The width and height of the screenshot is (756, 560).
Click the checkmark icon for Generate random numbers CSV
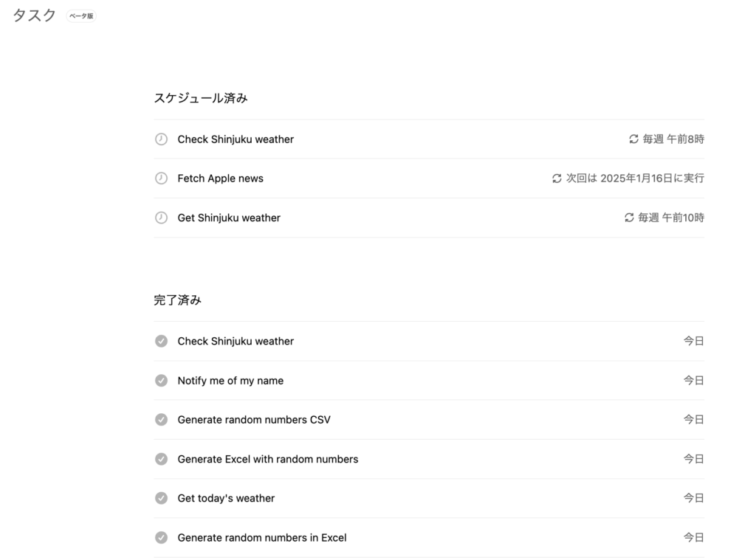pos(162,419)
